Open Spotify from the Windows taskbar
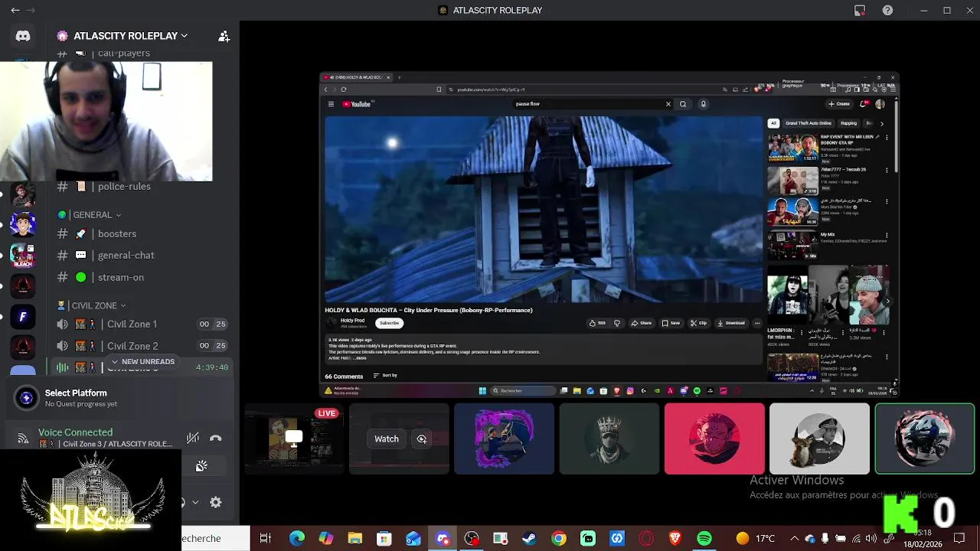 [704, 539]
